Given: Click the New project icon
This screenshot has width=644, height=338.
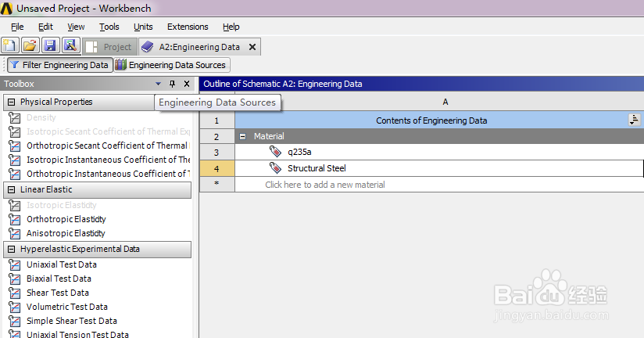Looking at the screenshot, I should point(10,45).
